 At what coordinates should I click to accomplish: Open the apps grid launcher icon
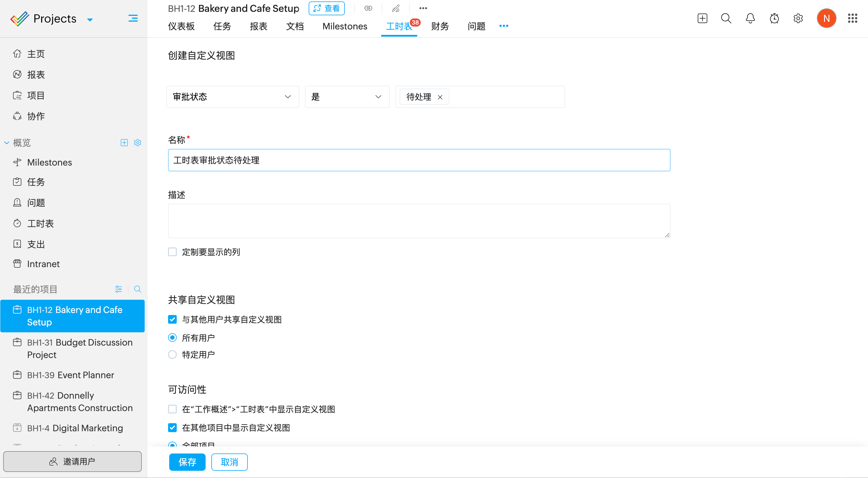pyautogui.click(x=852, y=18)
